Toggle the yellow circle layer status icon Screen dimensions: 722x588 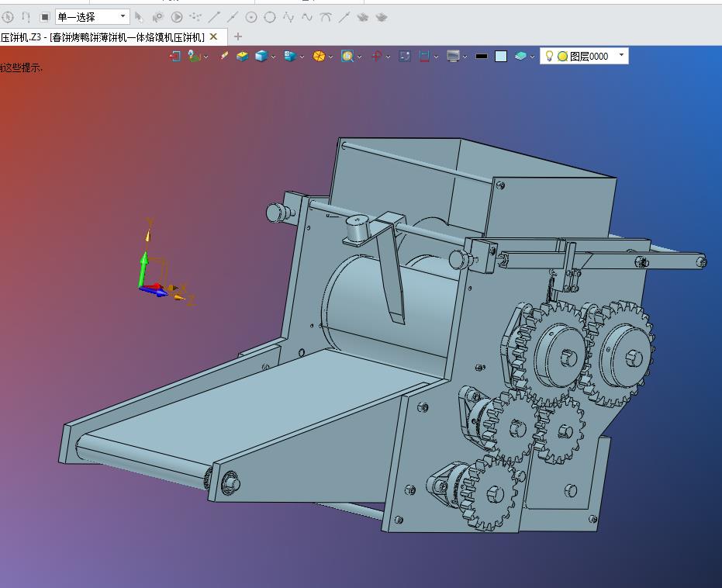562,56
